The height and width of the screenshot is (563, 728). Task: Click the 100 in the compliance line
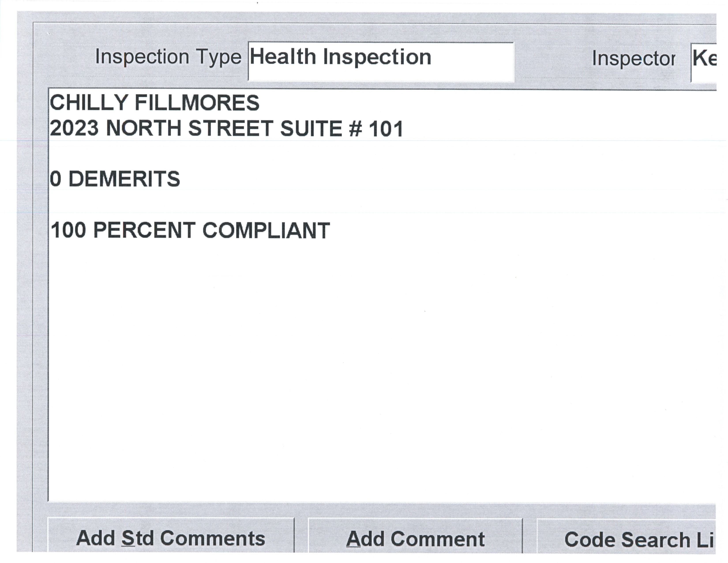pos(68,230)
